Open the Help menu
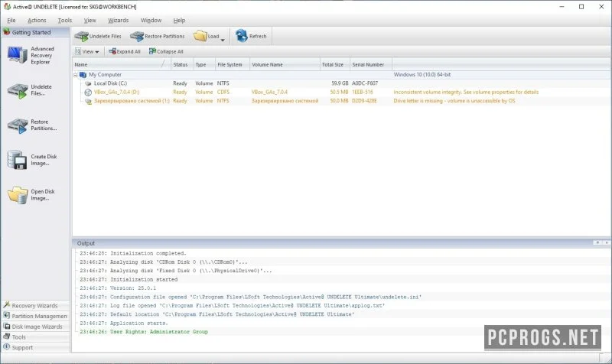This screenshot has height=364, width=612. (x=179, y=21)
